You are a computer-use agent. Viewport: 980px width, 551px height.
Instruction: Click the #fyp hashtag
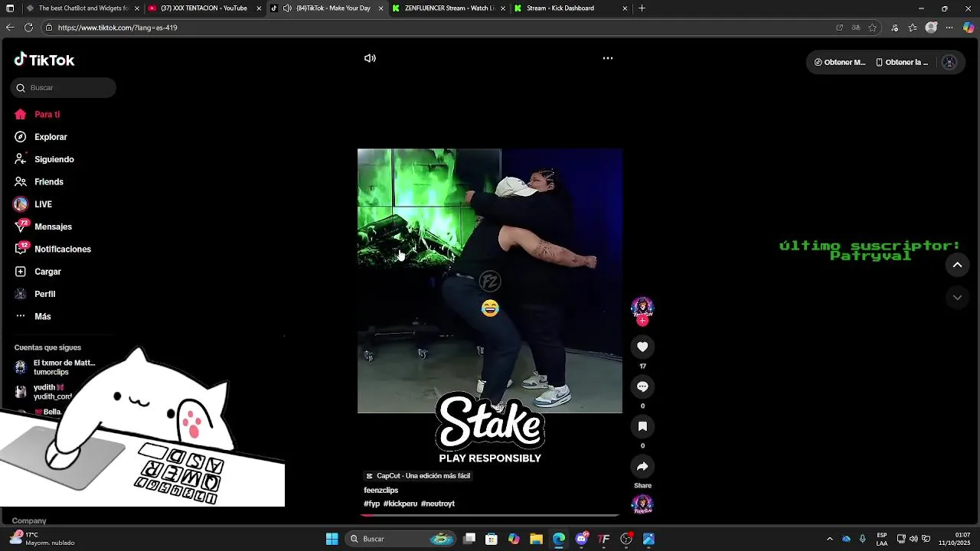[x=371, y=504]
